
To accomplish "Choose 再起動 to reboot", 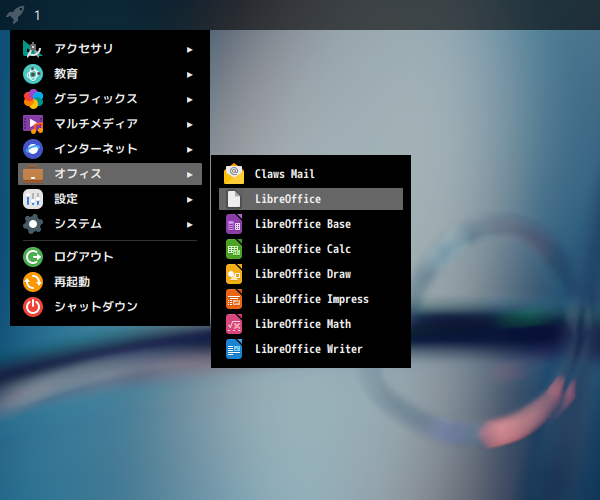I will tap(110, 282).
